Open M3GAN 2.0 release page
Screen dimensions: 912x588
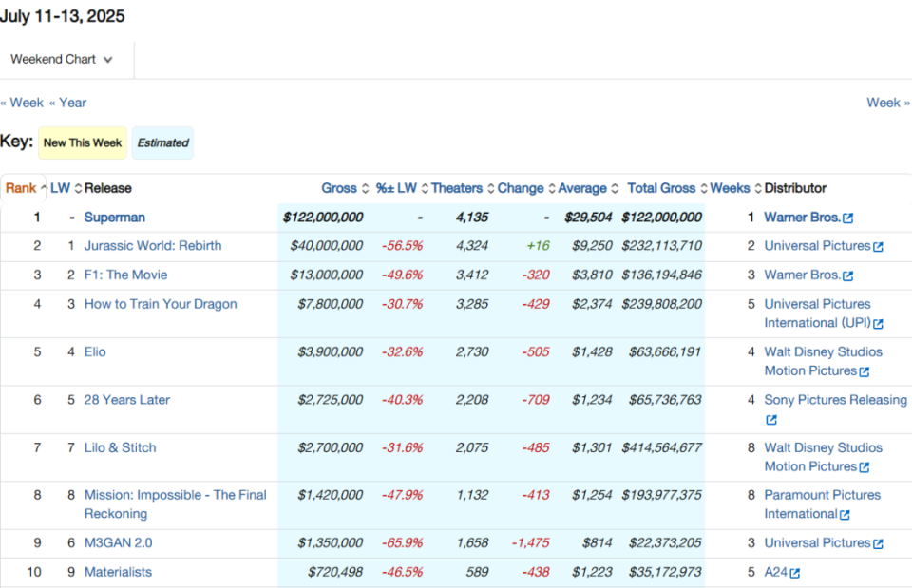coord(118,543)
